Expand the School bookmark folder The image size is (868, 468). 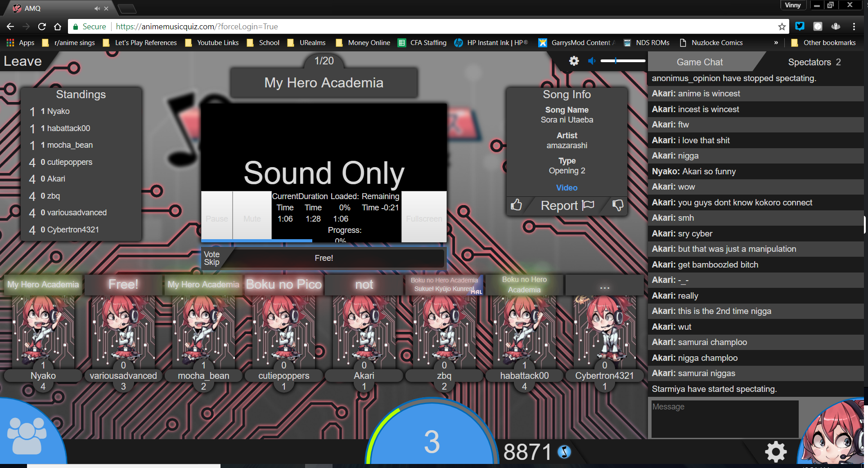tap(263, 43)
